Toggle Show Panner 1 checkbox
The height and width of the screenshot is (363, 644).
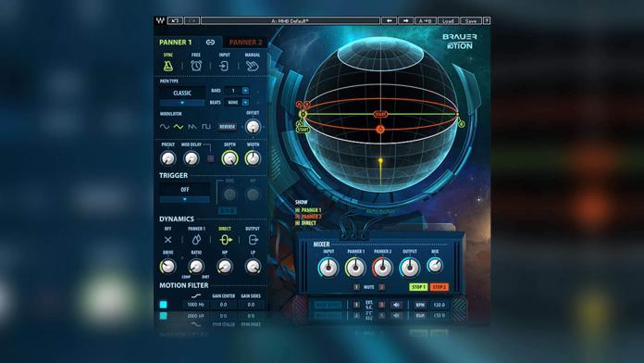[x=297, y=210]
